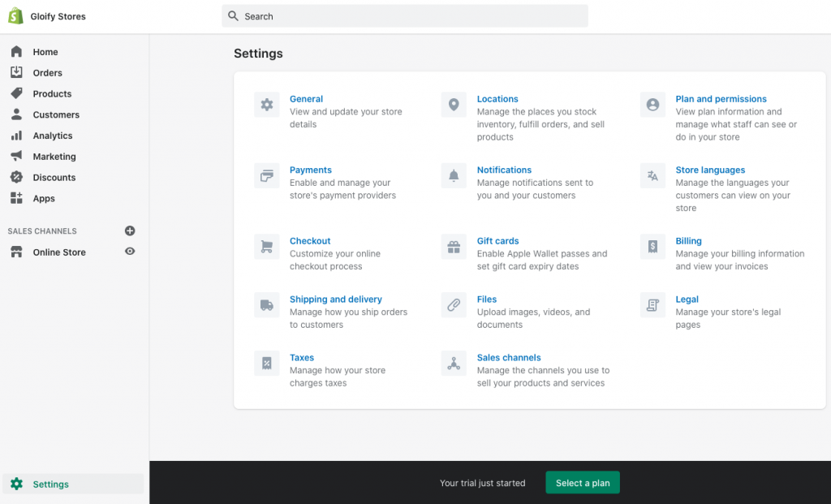
Task: Open the Payments settings link
Action: tap(311, 170)
